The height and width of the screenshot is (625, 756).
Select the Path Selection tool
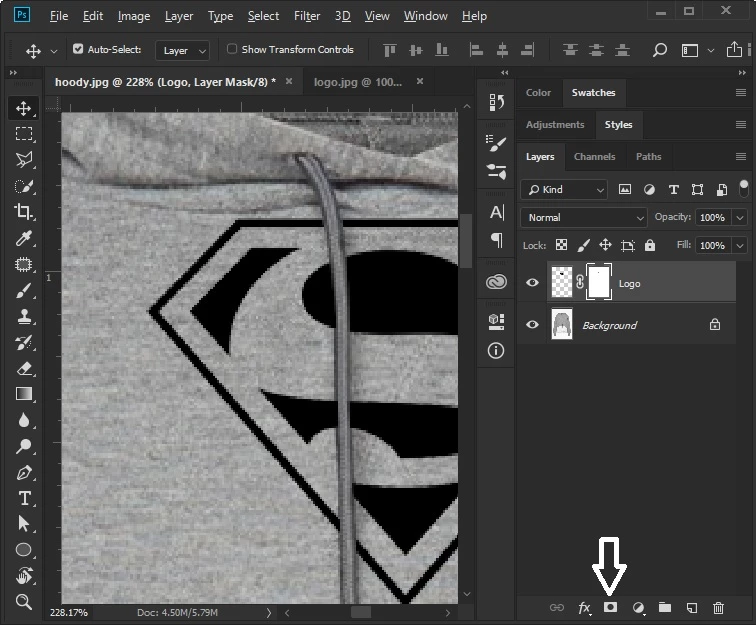[x=23, y=524]
